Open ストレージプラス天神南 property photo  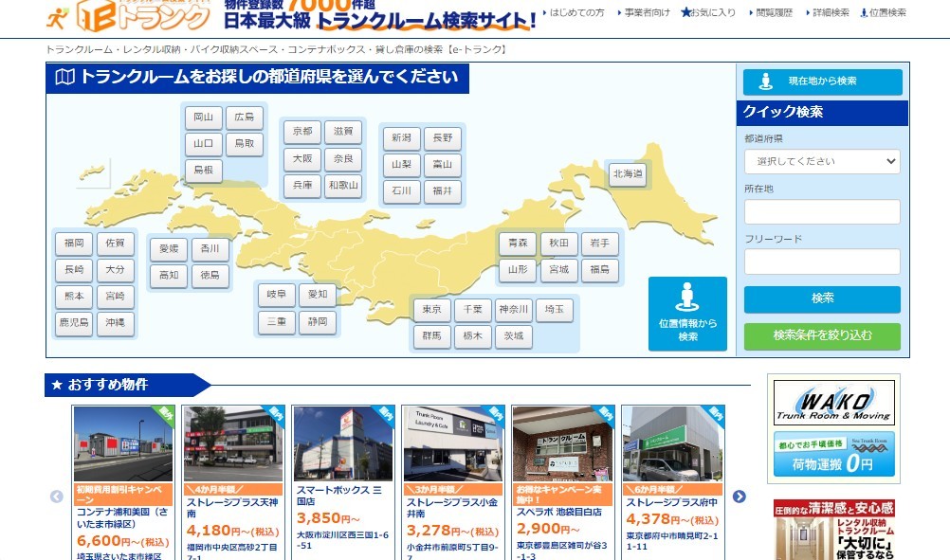click(x=233, y=443)
